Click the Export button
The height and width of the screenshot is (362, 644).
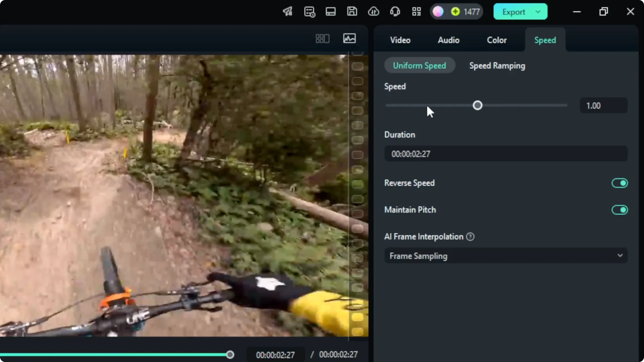(x=514, y=11)
